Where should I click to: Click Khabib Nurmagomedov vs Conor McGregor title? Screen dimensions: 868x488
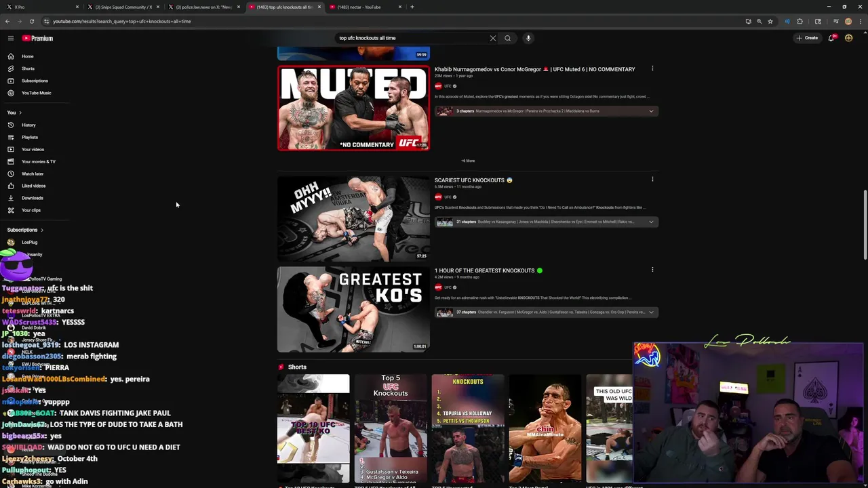click(534, 69)
